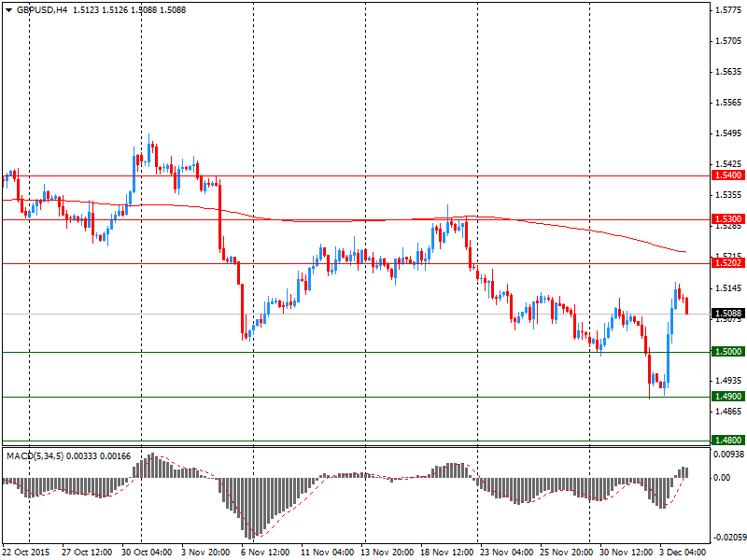The height and width of the screenshot is (560, 747).
Task: Click the current price label 1.5088
Action: click(727, 314)
